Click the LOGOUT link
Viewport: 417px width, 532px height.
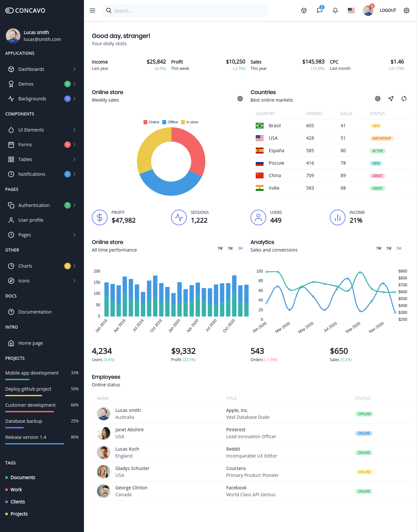(x=388, y=10)
